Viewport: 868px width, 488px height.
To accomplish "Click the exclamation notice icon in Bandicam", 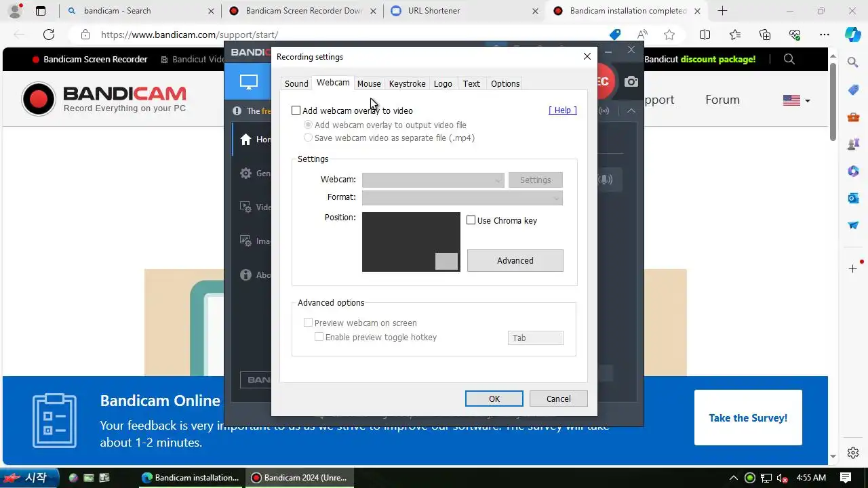I will [237, 111].
